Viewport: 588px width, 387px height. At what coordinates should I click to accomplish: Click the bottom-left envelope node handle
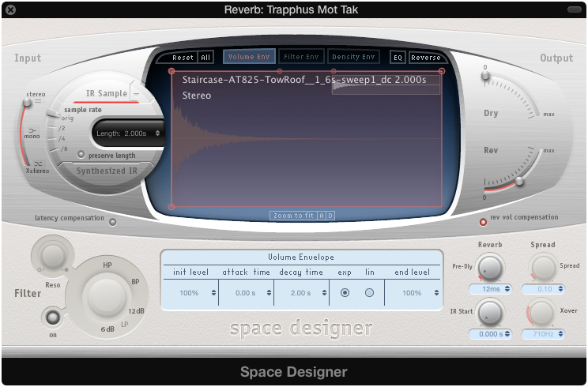171,206
